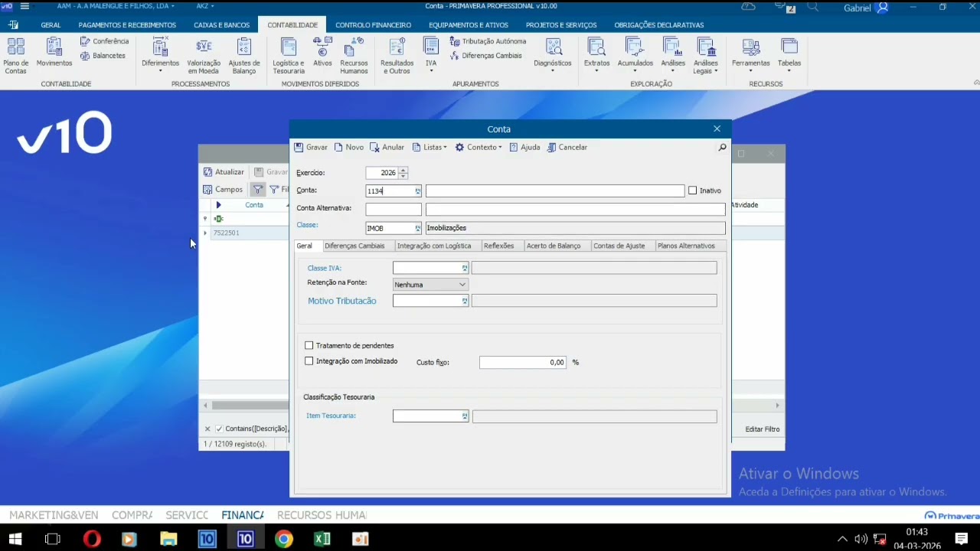Open Listas dropdown in Conta dialog
This screenshot has height=551, width=980.
[430, 148]
